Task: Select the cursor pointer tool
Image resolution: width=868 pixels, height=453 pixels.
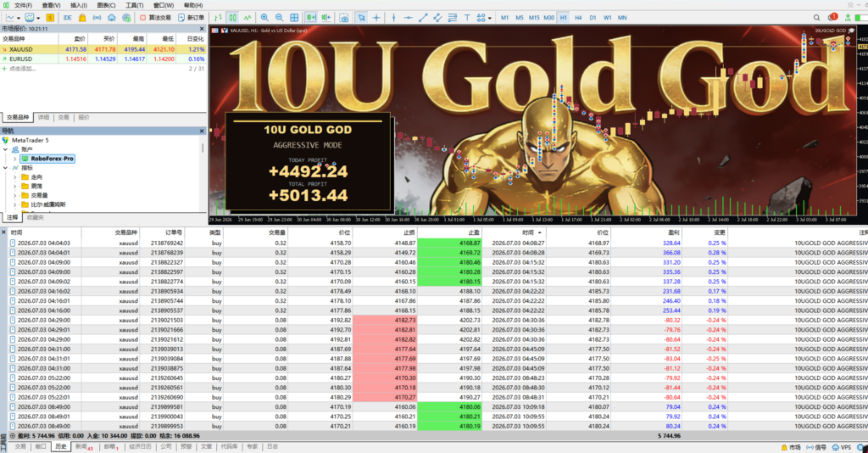Action: tap(361, 18)
